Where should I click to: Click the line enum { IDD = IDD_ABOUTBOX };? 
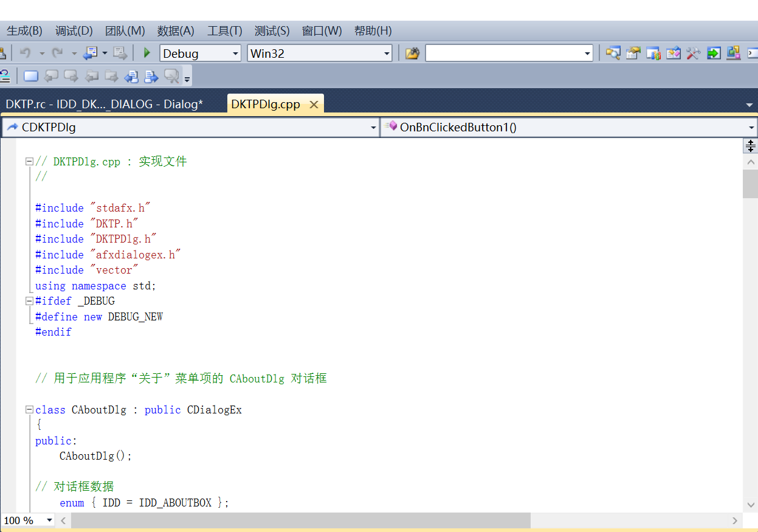coord(145,503)
